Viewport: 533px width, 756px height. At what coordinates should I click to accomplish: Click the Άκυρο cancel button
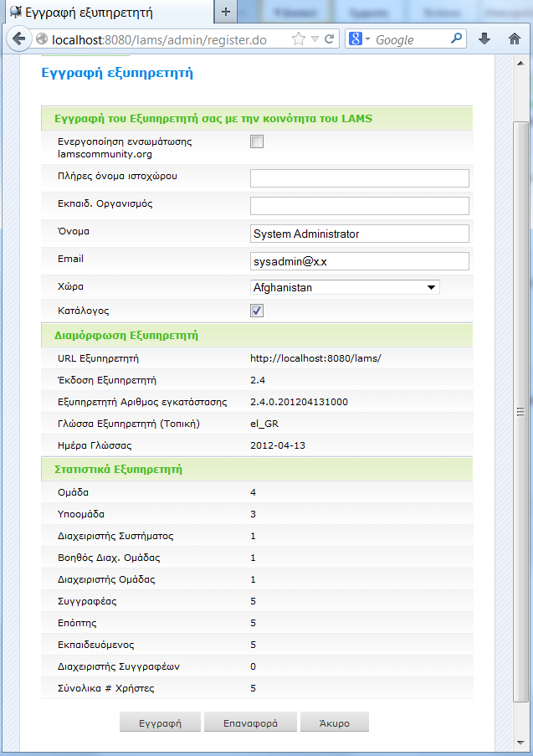pyautogui.click(x=335, y=723)
